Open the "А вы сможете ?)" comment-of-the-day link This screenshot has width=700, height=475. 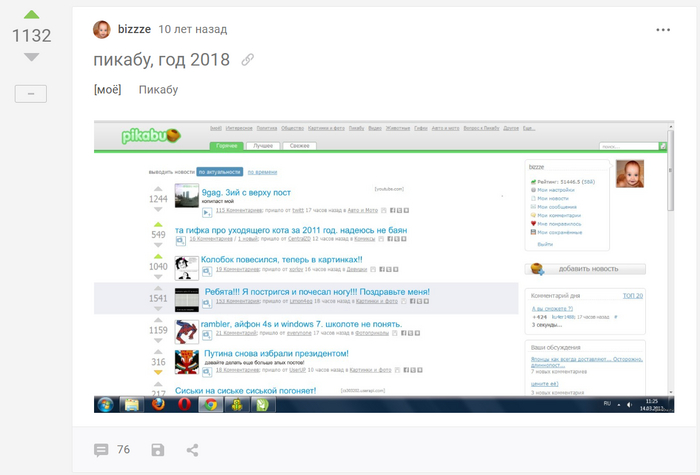click(552, 308)
